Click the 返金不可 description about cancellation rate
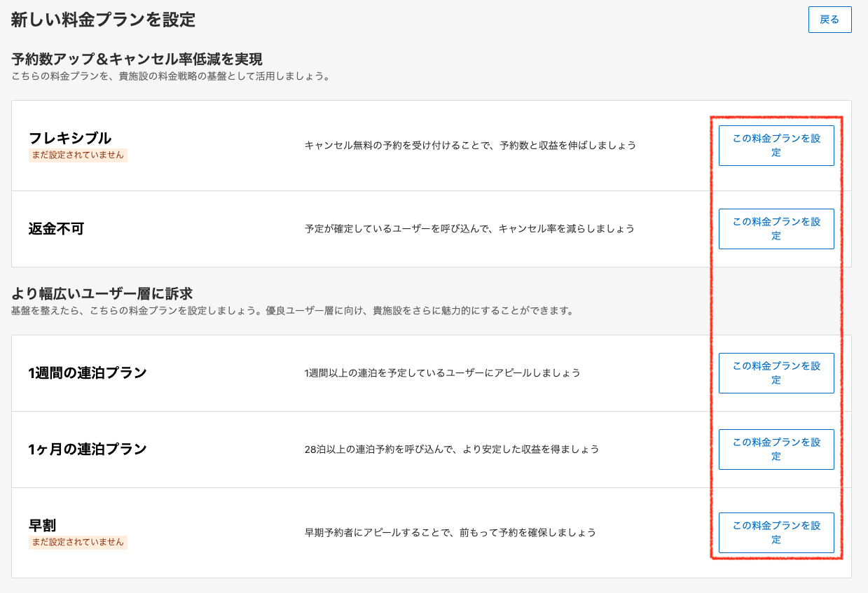This screenshot has height=593, width=868. point(469,229)
